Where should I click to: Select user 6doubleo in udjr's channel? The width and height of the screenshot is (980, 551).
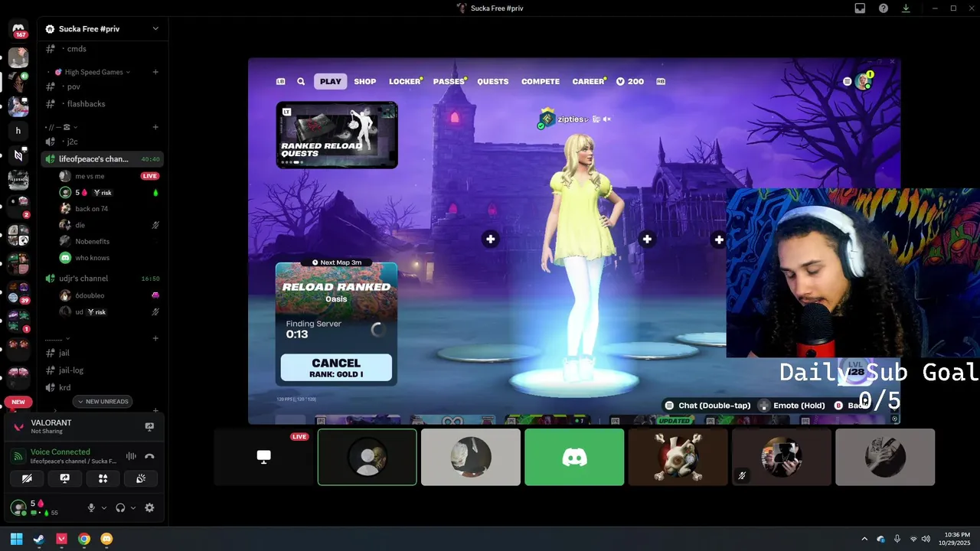pos(109,295)
